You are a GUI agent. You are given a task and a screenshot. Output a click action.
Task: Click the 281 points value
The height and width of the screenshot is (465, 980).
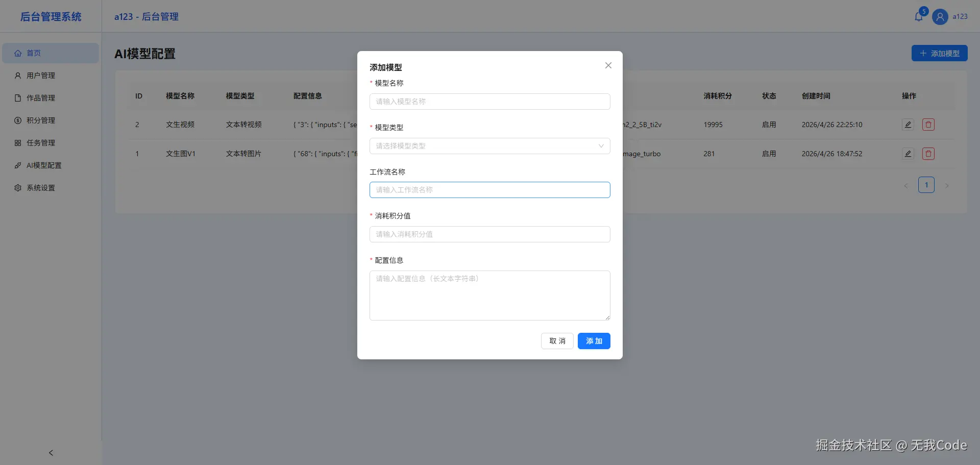[x=709, y=154]
